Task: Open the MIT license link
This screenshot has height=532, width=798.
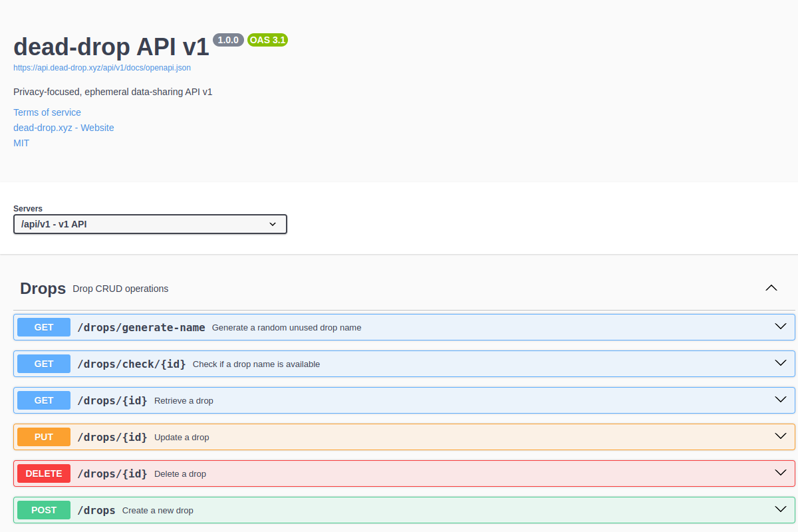Action: 21,143
